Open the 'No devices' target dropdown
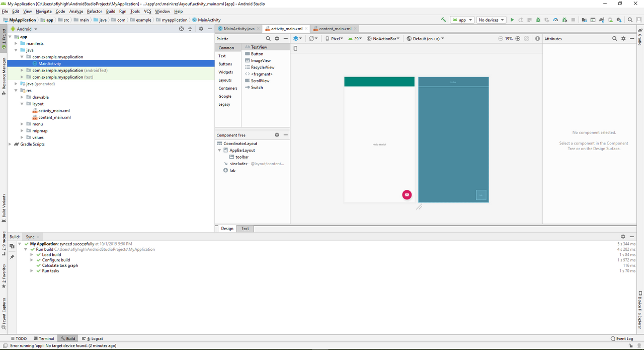This screenshot has height=350, width=644. point(492,20)
